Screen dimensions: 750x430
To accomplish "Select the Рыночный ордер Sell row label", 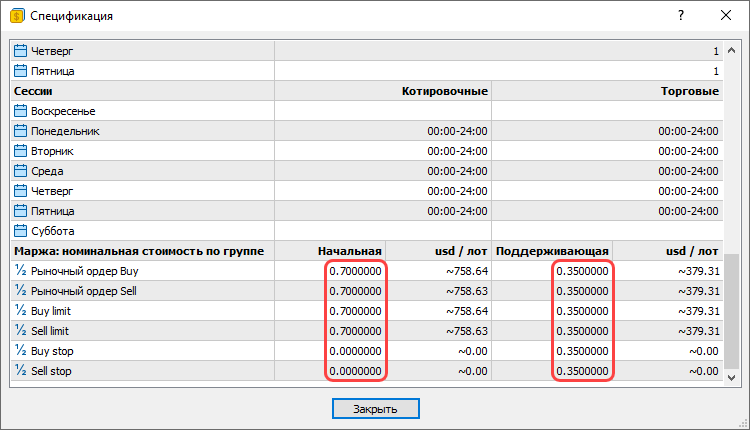I will 84,291.
